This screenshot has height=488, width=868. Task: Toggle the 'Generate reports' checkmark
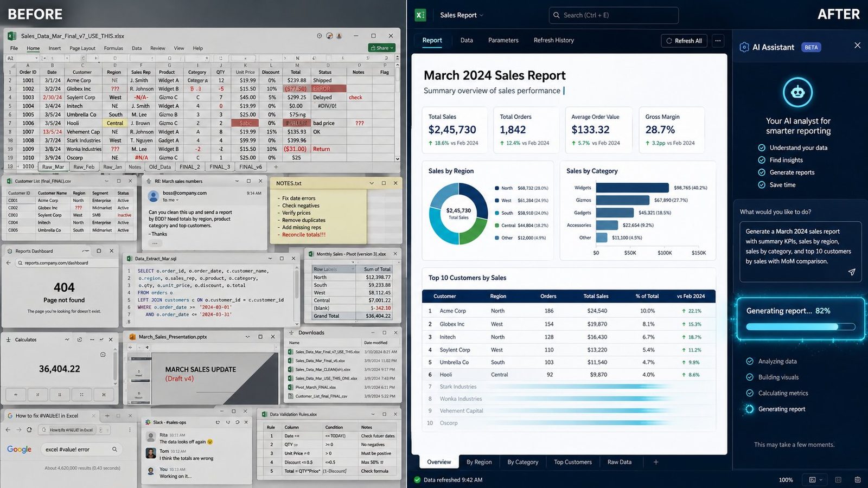click(x=762, y=172)
